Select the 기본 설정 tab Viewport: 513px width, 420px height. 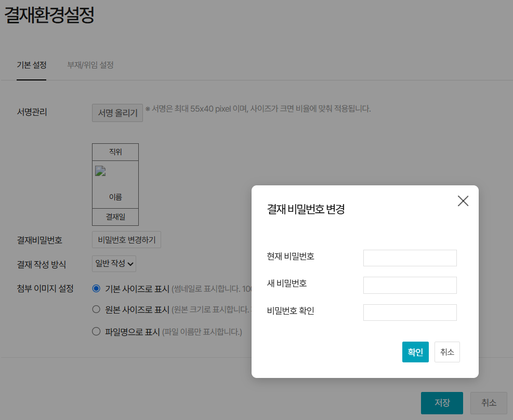click(32, 65)
